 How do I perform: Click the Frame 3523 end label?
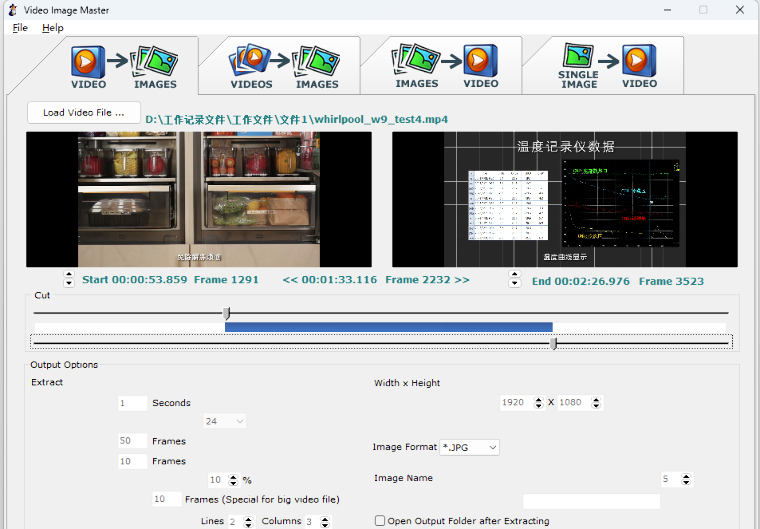(671, 281)
